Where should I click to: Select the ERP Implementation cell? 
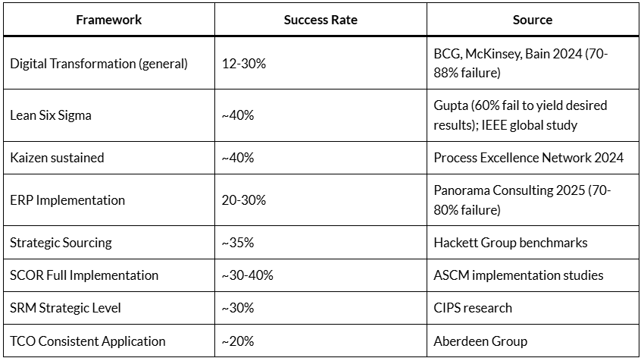tap(67, 200)
